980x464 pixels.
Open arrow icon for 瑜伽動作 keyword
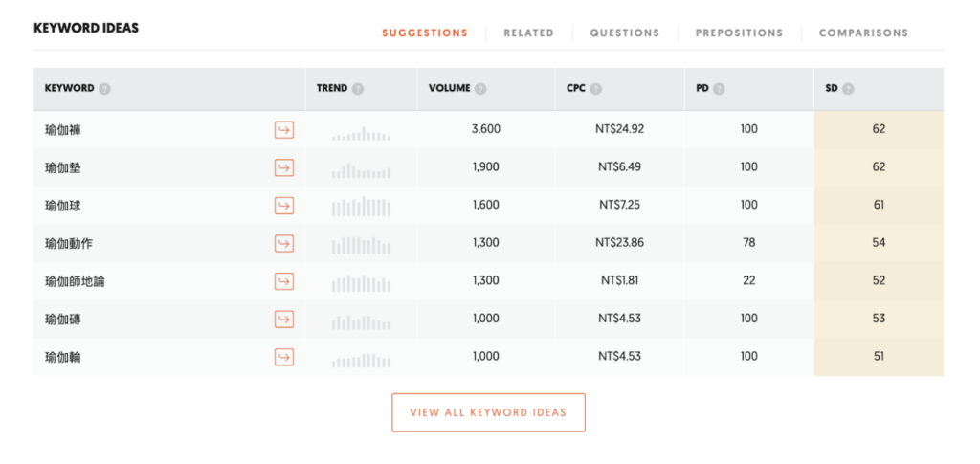pos(283,244)
